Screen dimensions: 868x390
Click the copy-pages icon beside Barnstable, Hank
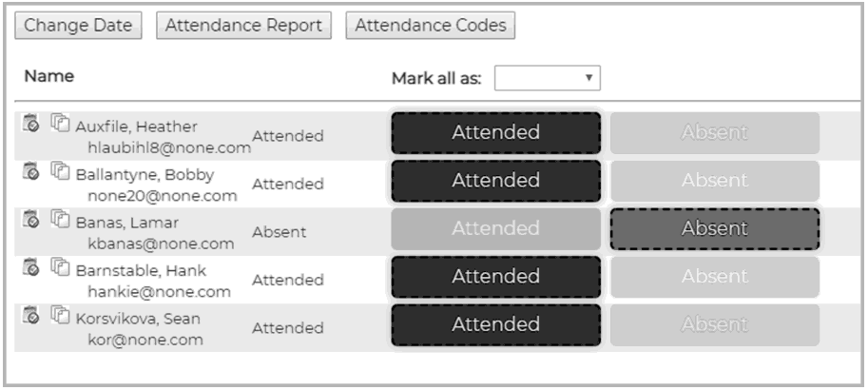click(x=60, y=266)
